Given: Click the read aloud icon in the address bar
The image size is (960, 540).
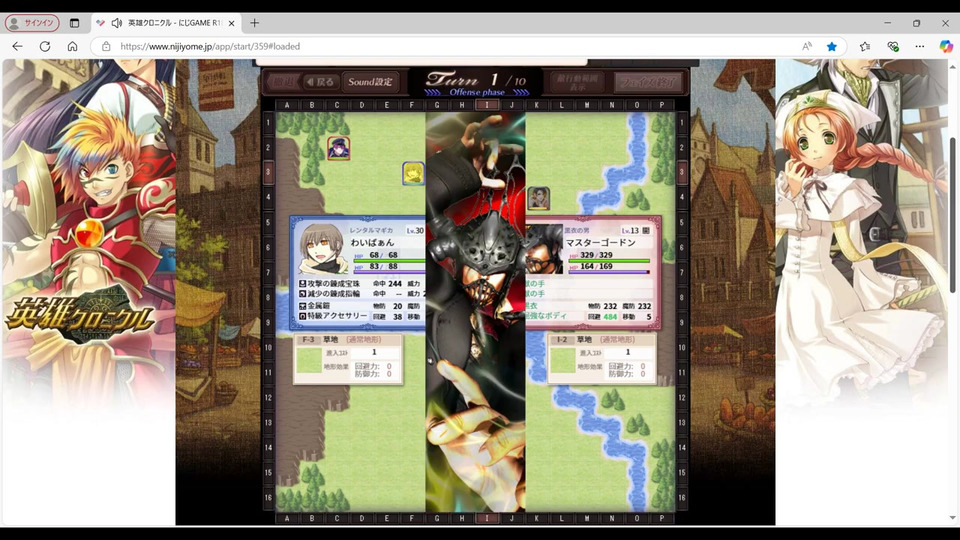Looking at the screenshot, I should click(x=807, y=47).
